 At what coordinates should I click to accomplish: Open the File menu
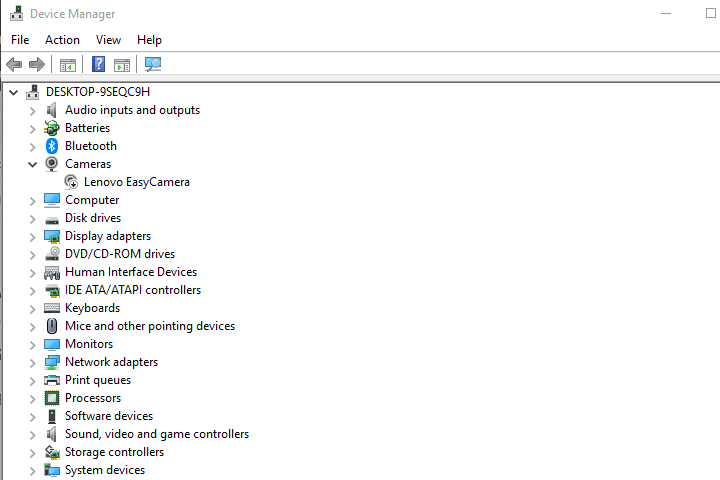tap(20, 40)
